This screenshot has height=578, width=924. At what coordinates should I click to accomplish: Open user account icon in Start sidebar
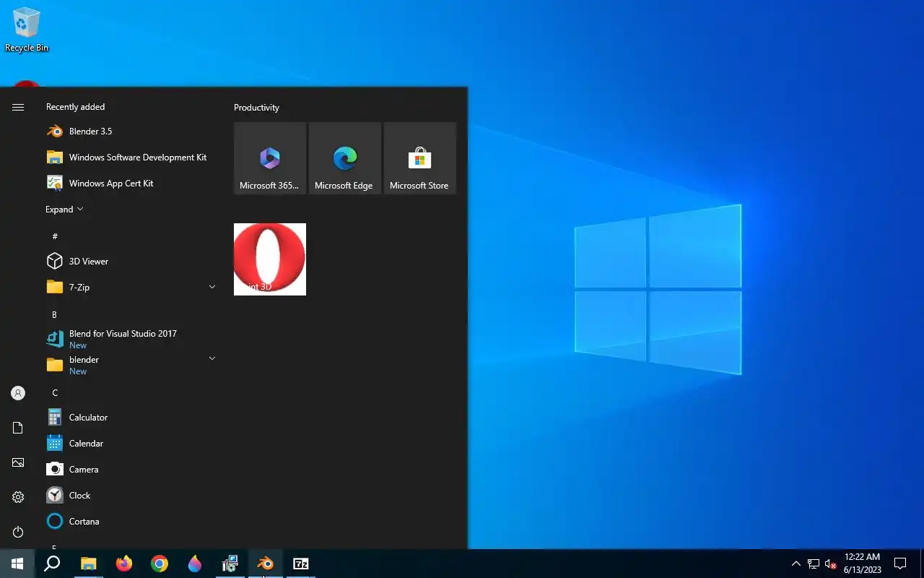(18, 393)
